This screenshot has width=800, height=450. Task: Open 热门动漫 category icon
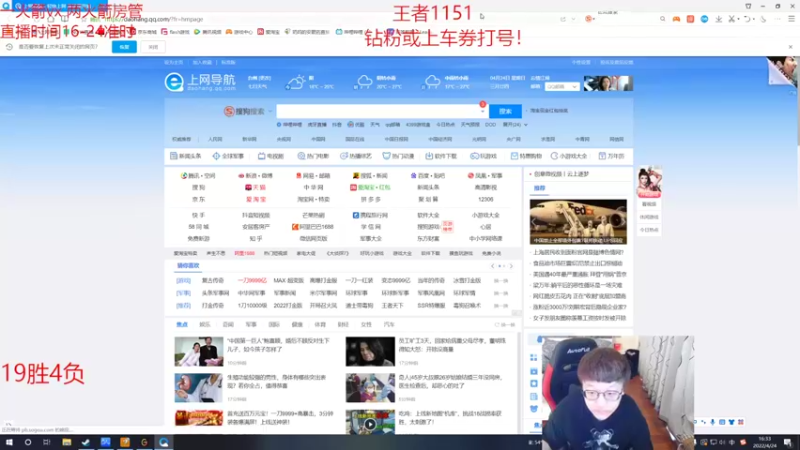click(398, 156)
